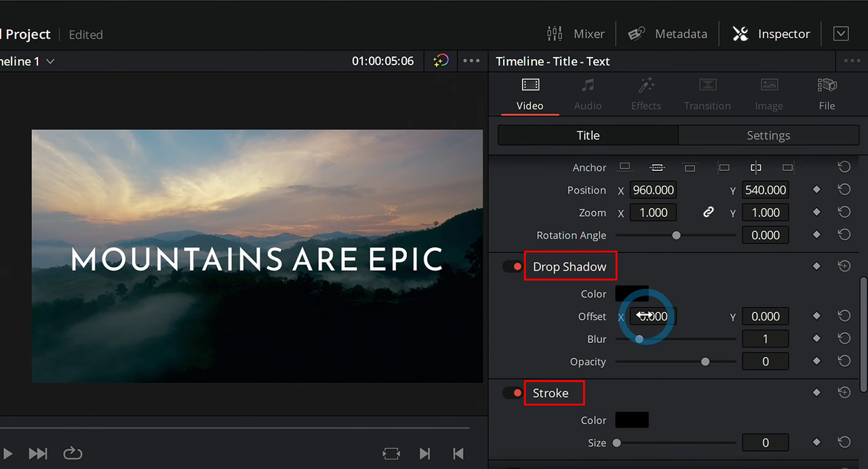Expand the Inspector panel chevron button
868x469 pixels.
[841, 34]
